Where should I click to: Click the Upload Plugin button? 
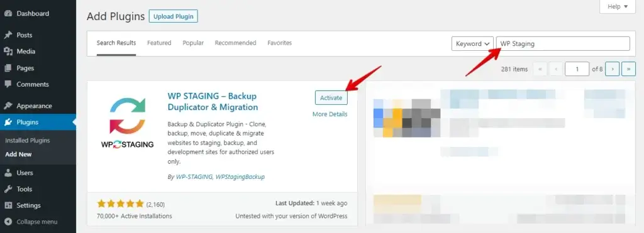coord(174,16)
